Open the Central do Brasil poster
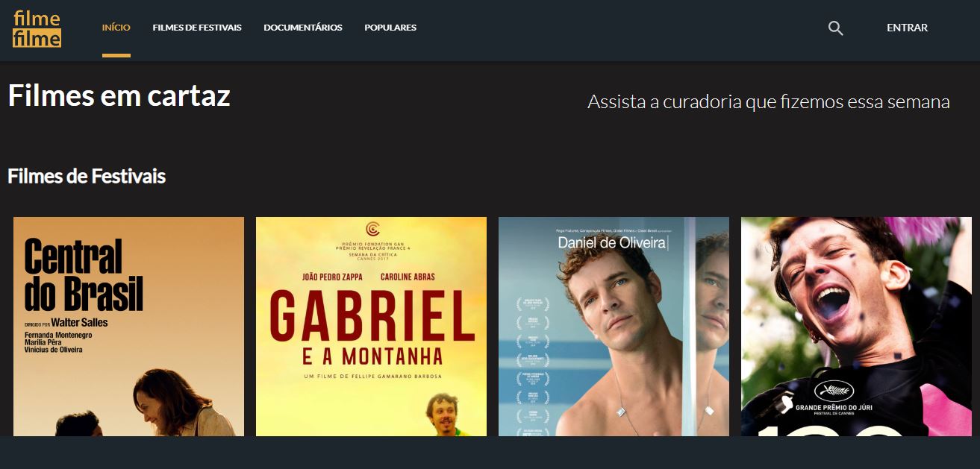Image resolution: width=980 pixels, height=469 pixels. [128, 327]
